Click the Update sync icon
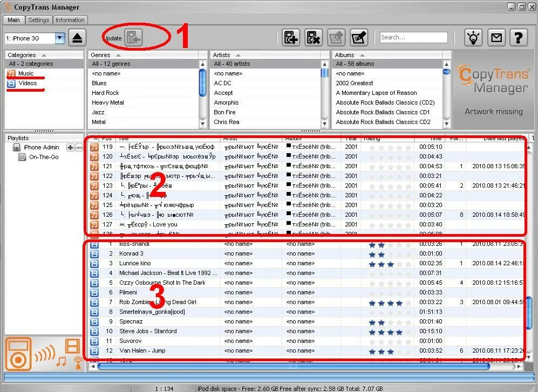Viewport: 538px width, 392px height. point(133,38)
